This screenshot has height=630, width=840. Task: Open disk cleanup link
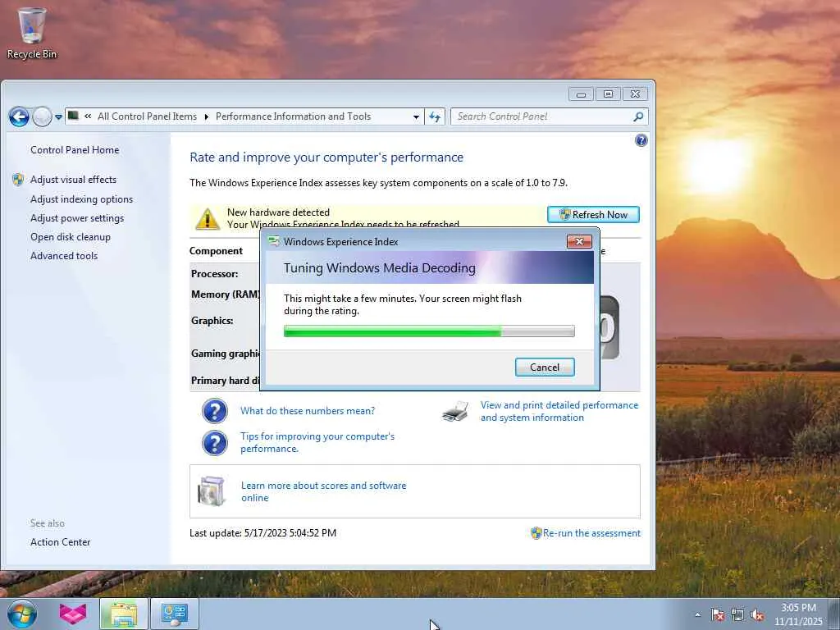[x=71, y=237]
